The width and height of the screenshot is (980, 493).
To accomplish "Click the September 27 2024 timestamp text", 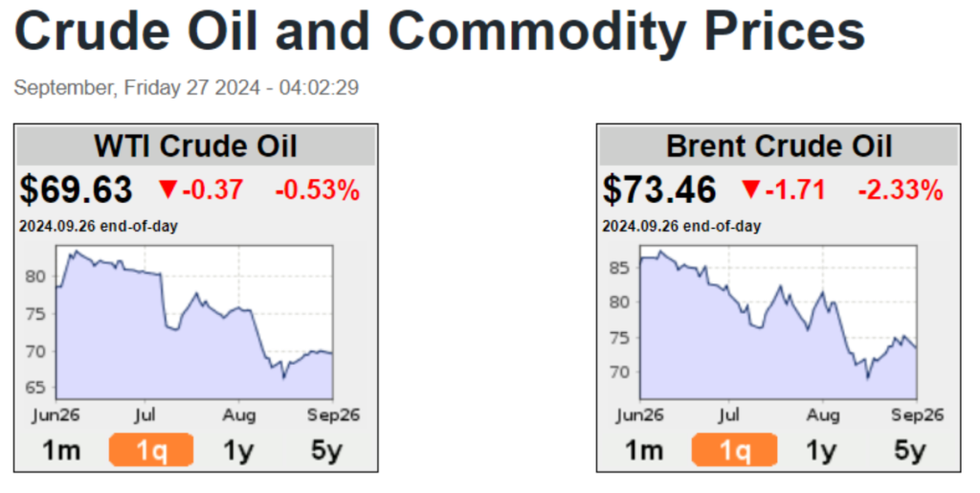I will point(187,88).
